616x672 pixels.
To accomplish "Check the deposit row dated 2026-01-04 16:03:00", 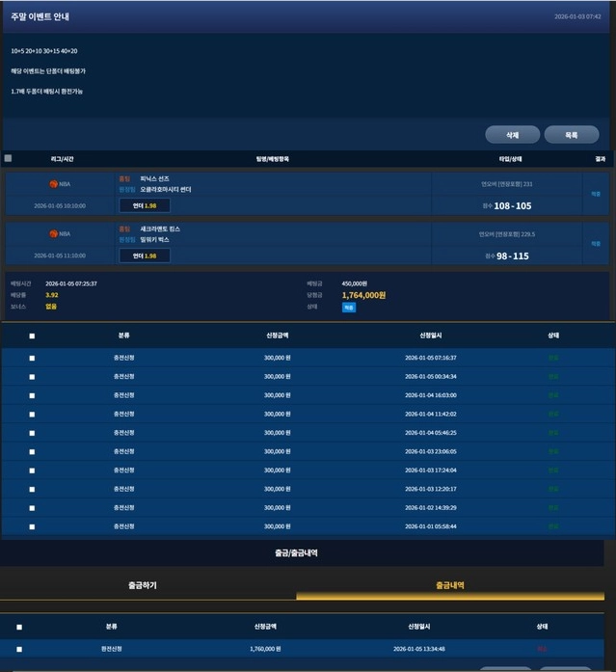I will pyautogui.click(x=32, y=395).
